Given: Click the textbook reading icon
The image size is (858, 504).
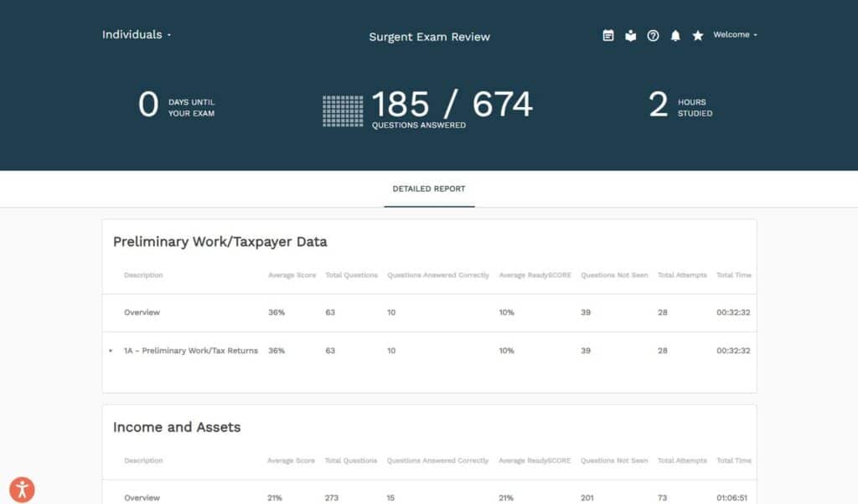Looking at the screenshot, I should click(x=630, y=35).
